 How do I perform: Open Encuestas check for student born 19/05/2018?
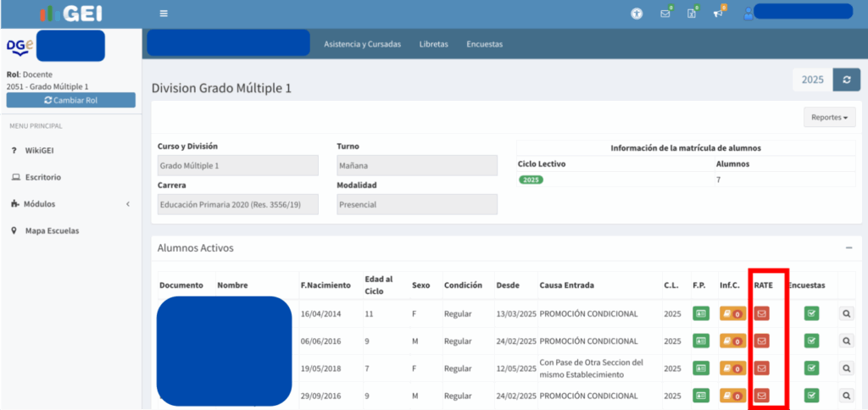point(811,368)
